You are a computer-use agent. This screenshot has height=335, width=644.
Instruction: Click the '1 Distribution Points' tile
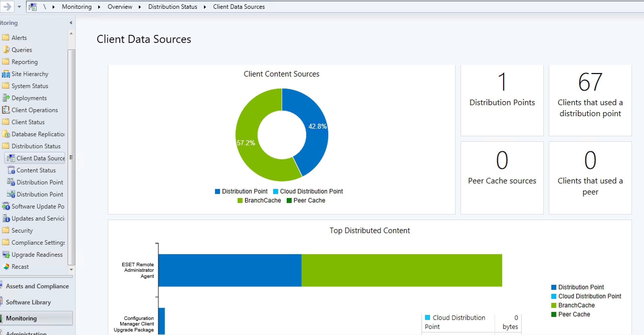pyautogui.click(x=502, y=100)
